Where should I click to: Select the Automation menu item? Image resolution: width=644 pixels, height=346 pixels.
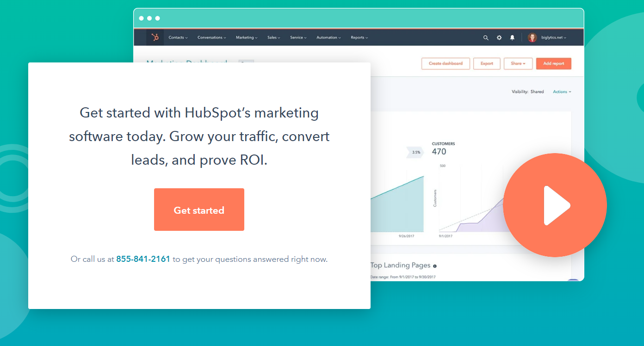(328, 37)
